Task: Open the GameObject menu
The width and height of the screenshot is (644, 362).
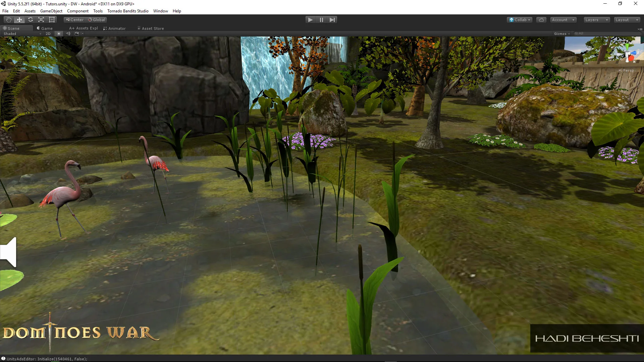Action: 51,11
